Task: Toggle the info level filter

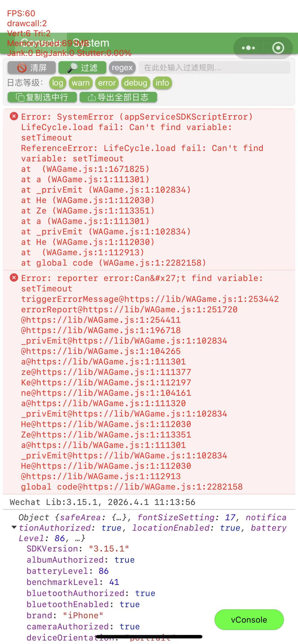Action: [162, 83]
